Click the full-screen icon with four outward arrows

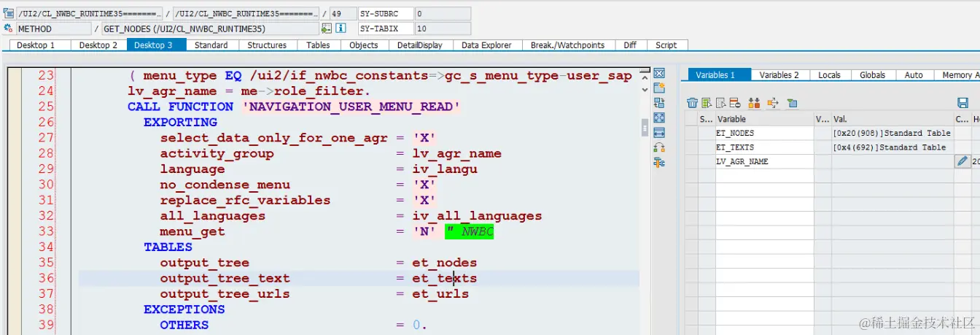[659, 118]
